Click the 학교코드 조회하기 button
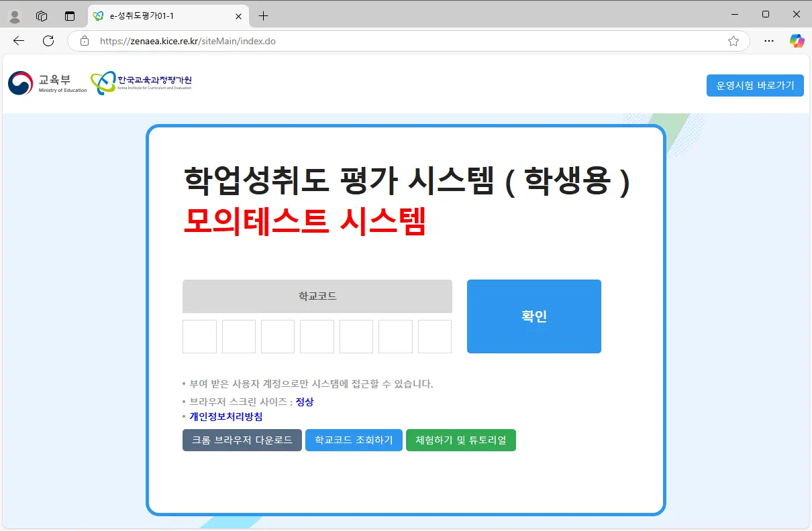 354,440
